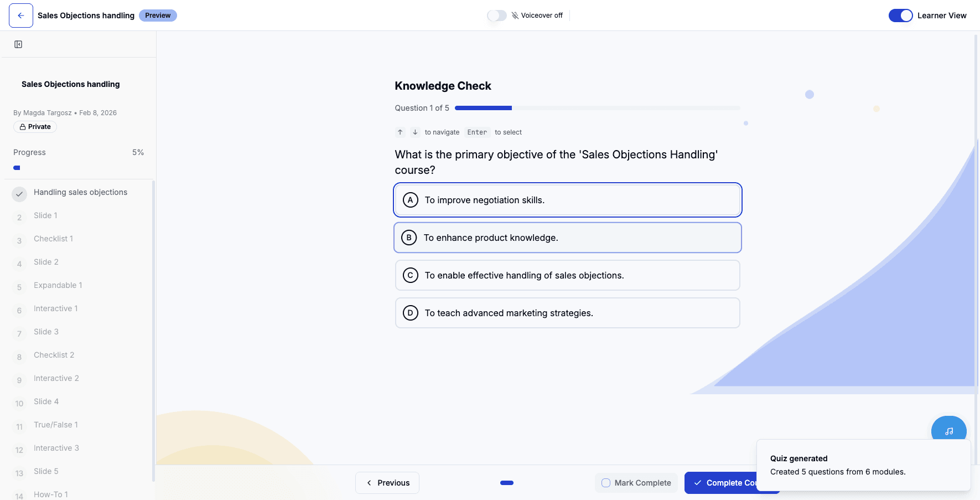Choose answer B, enhance product knowledge
The image size is (980, 500).
[567, 238]
